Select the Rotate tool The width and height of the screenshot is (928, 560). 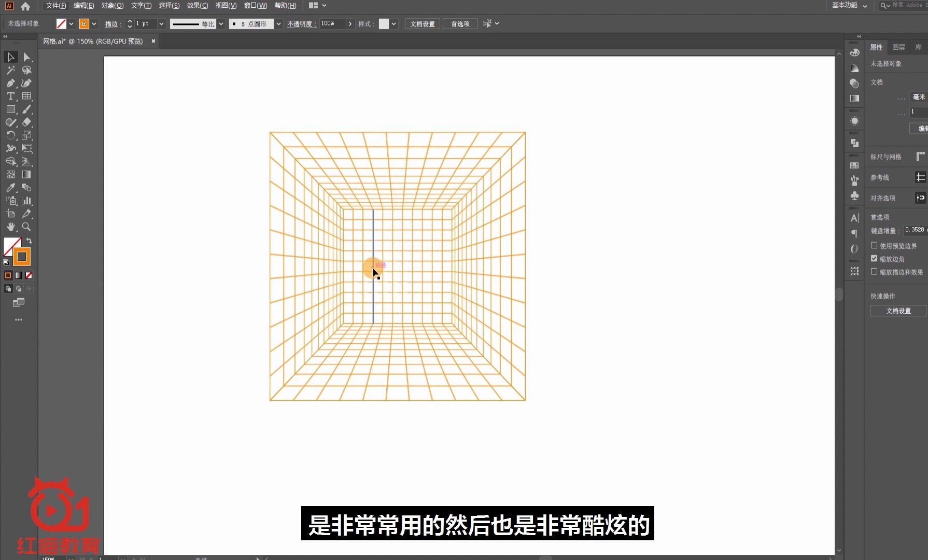(x=10, y=135)
